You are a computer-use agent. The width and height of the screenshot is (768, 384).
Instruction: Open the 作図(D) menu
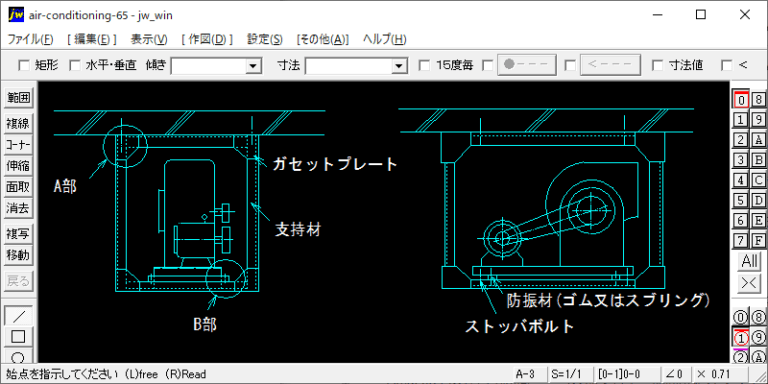click(x=207, y=40)
